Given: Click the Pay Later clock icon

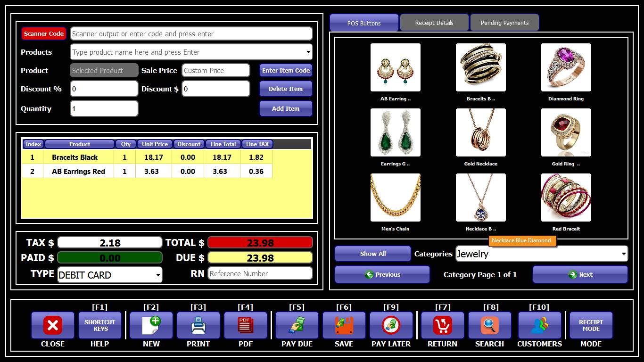Looking at the screenshot, I should (391, 325).
